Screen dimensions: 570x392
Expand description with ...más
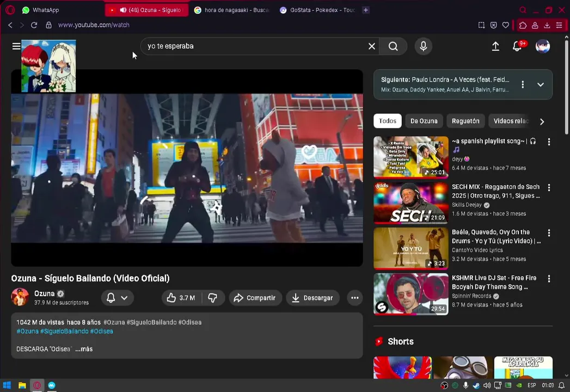(84, 349)
